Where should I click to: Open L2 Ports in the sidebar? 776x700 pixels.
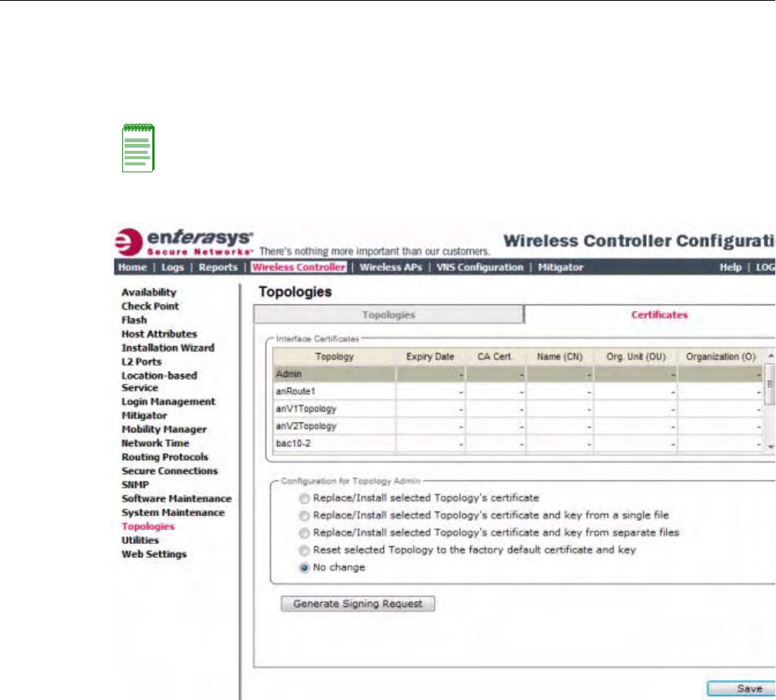click(x=142, y=362)
